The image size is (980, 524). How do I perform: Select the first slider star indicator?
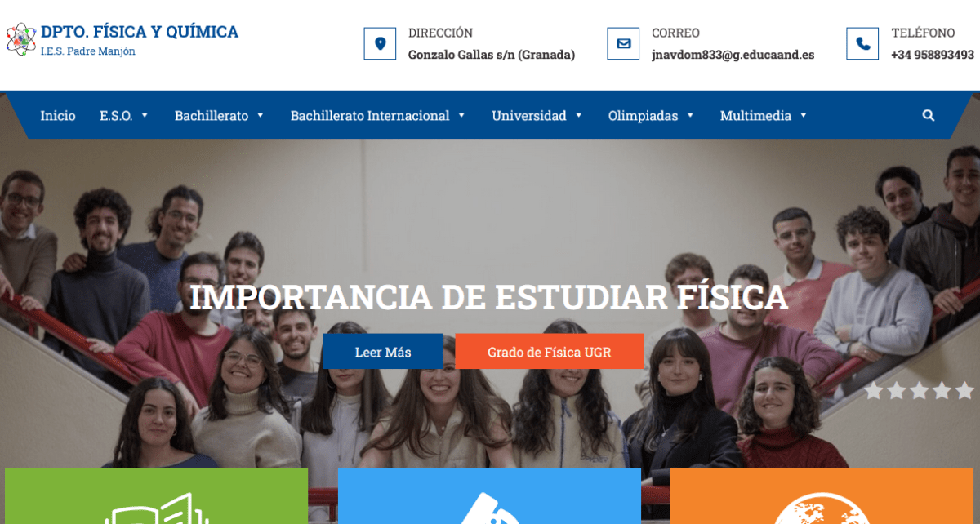pos(874,391)
